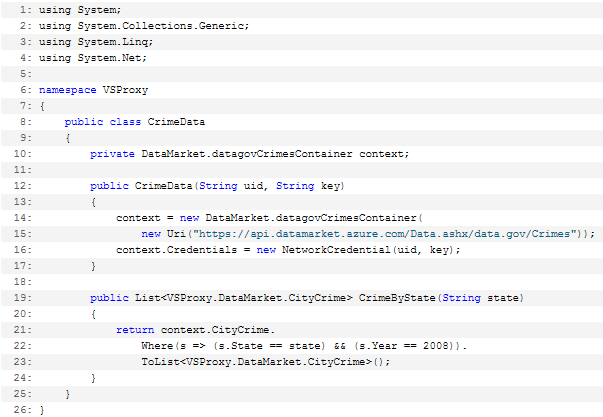Image resolution: width=603 pixels, height=417 pixels.
Task: Click 's.Year' on line 22
Action: (x=378, y=346)
